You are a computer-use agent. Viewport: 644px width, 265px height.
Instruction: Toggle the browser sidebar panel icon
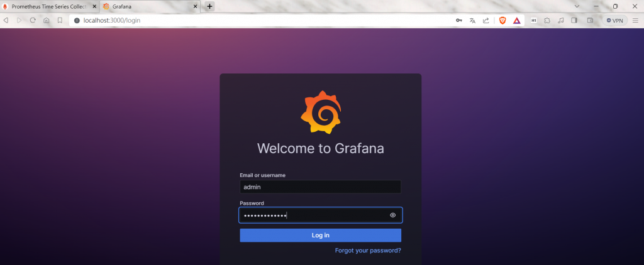pyautogui.click(x=574, y=20)
